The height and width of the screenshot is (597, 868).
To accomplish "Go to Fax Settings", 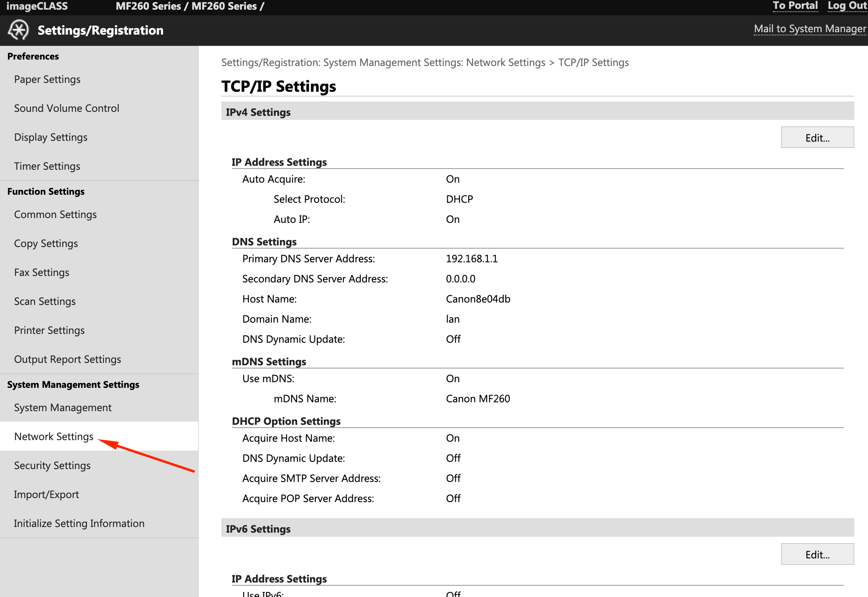I will point(41,272).
